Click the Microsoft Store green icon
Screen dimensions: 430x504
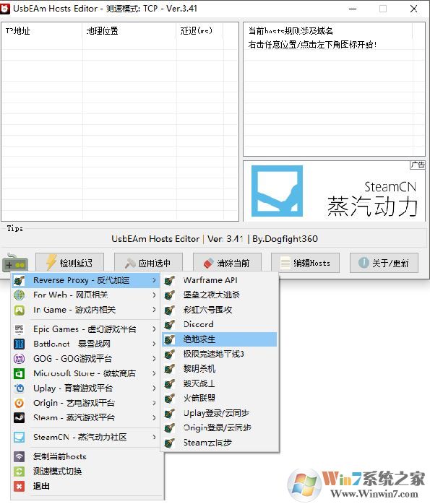click(20, 373)
